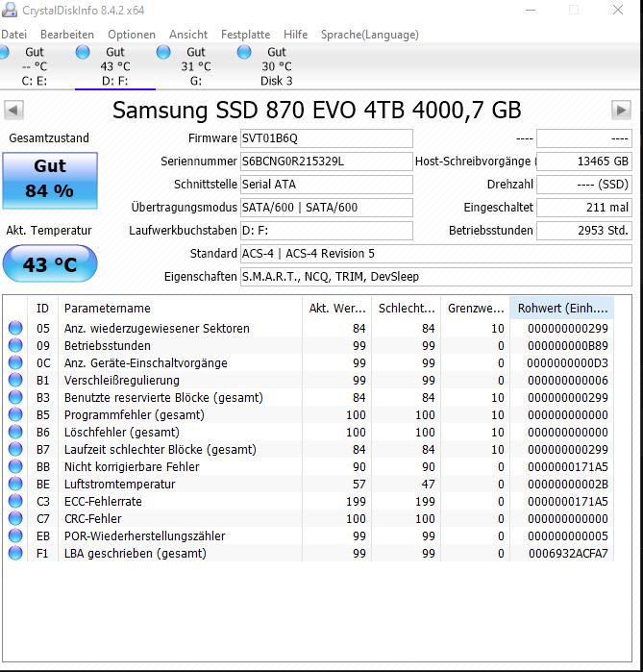Select the CRC-Fehler parameter name
Viewport: 643px width, 672px height.
93,518
